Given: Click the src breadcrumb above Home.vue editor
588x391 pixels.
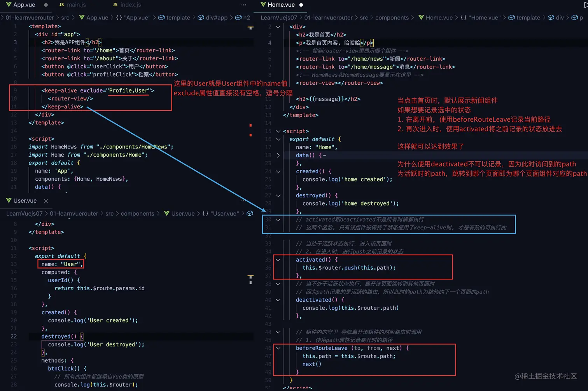Looking at the screenshot, I should (364, 17).
